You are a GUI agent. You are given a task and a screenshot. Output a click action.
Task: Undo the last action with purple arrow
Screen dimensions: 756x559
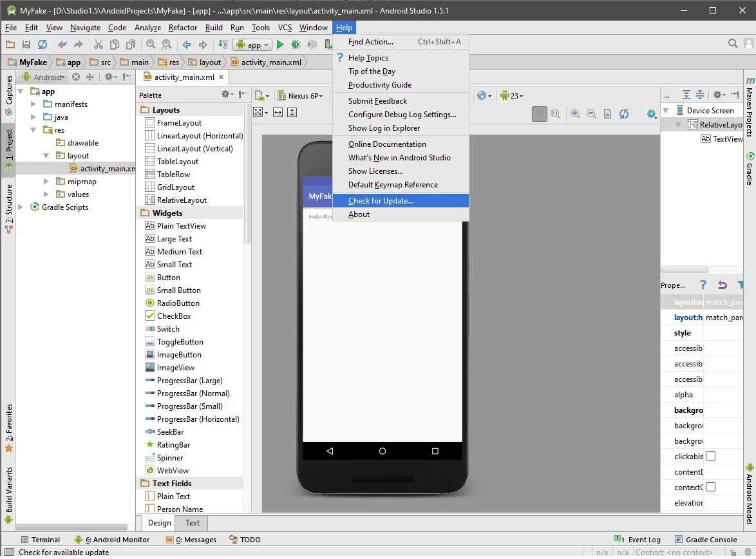click(62, 45)
